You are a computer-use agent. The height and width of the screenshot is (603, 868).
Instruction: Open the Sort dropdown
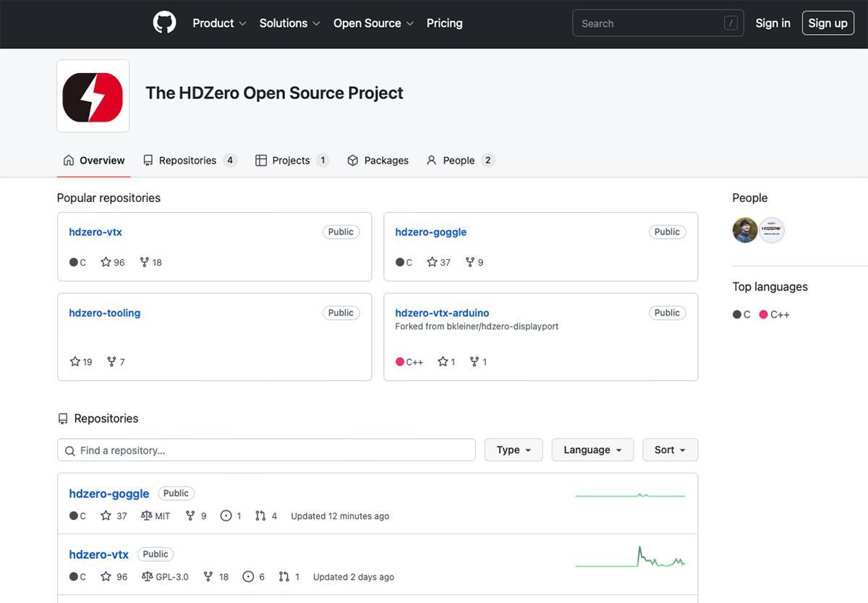pyautogui.click(x=670, y=450)
